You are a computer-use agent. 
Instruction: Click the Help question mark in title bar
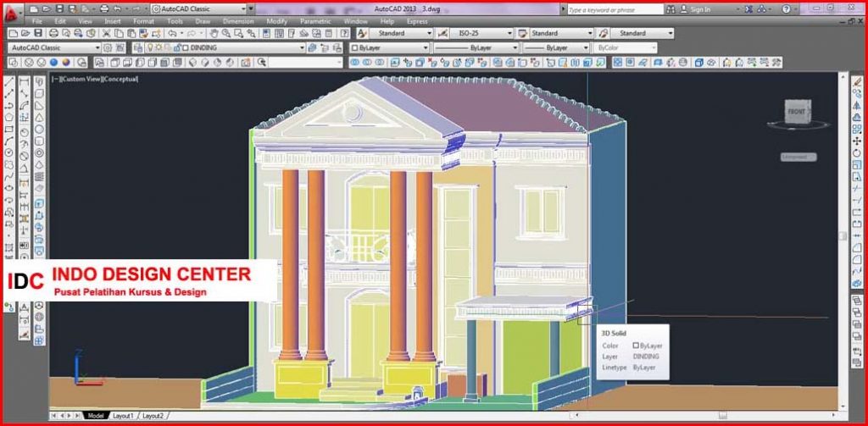[x=786, y=8]
